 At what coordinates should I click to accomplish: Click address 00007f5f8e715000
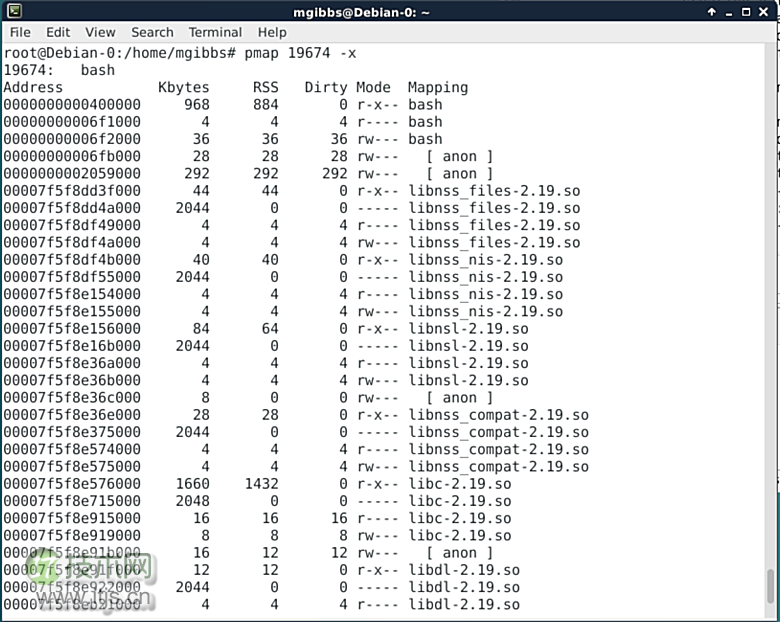click(x=72, y=502)
